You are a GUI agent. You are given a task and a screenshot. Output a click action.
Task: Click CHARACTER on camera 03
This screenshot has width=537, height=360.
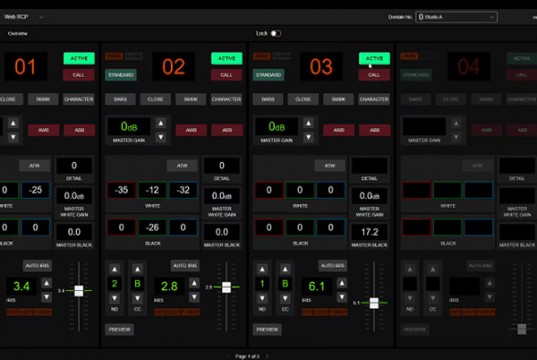coord(374,99)
